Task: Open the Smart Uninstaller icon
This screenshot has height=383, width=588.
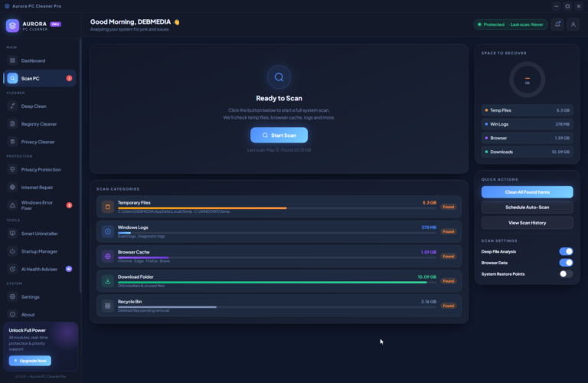Action: (12, 234)
